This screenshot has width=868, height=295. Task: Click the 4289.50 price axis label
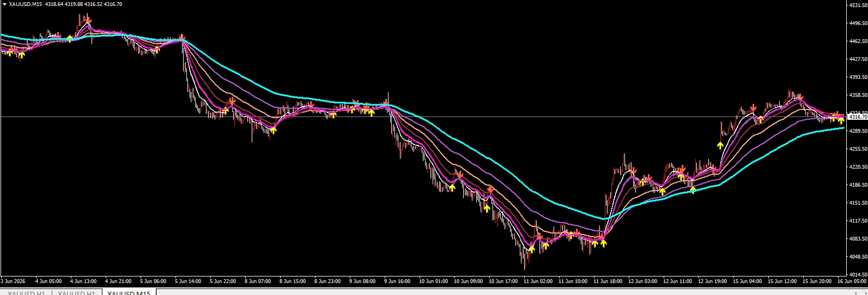pos(858,131)
